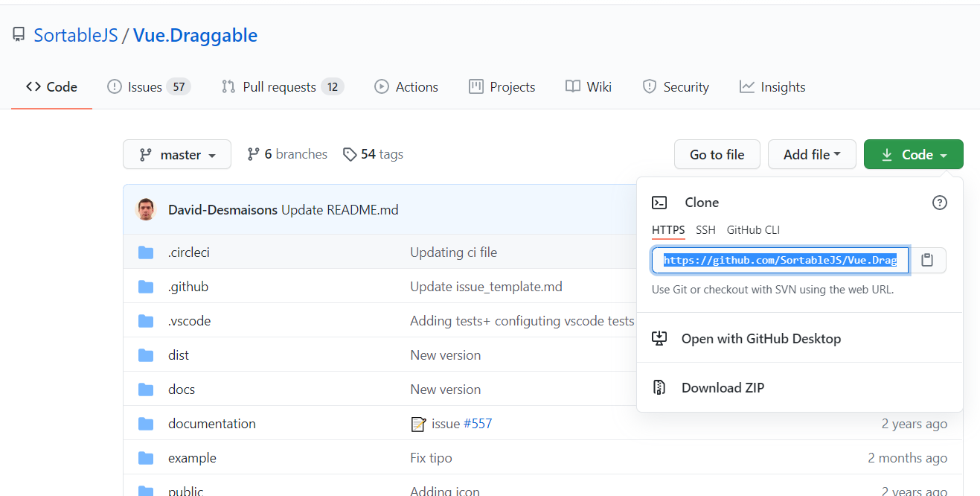Click the Open with GitHub Desktop icon
980x496 pixels.
[x=659, y=339]
